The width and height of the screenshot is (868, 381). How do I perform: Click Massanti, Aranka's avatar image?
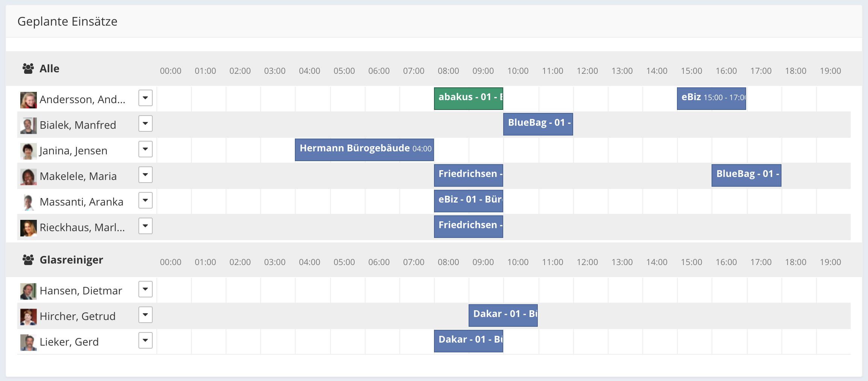(x=29, y=202)
